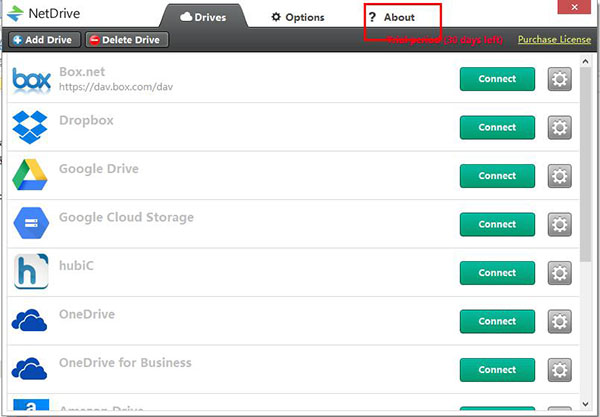Screen dimensions: 600x417
Task: Select the Dropbox drive name
Action: tap(86, 120)
